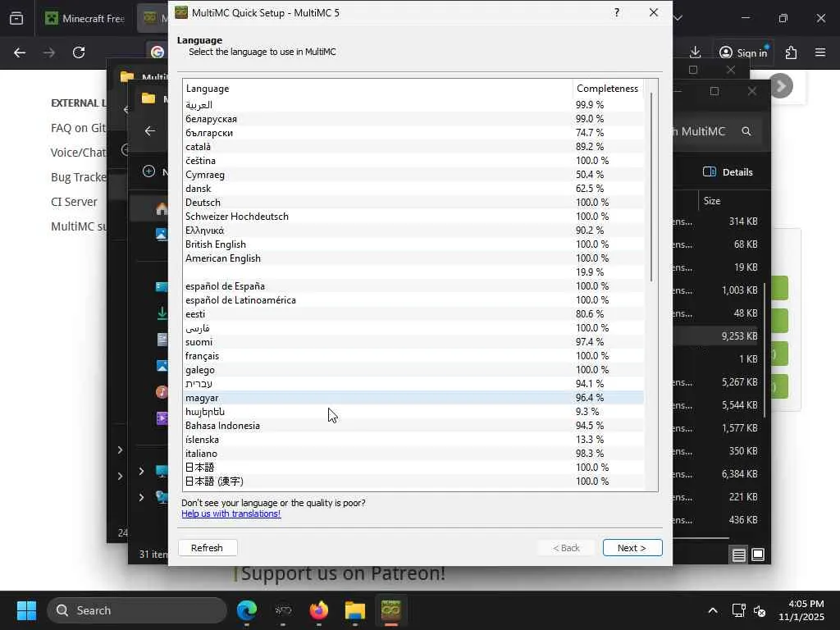Select íslenska language row
840x630 pixels.
click(413, 440)
